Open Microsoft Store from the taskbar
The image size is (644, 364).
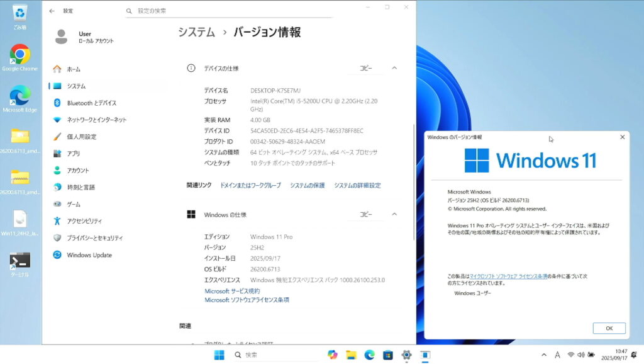(388, 355)
